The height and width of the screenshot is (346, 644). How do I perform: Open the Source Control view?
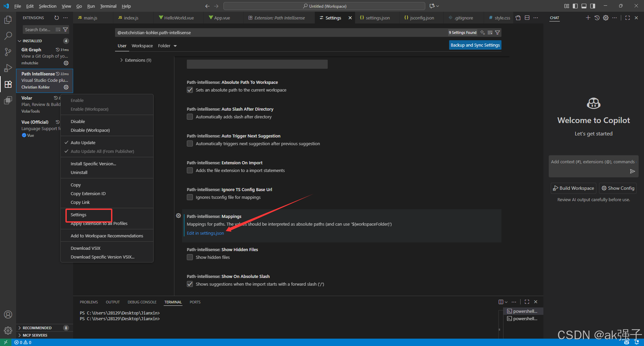click(8, 52)
